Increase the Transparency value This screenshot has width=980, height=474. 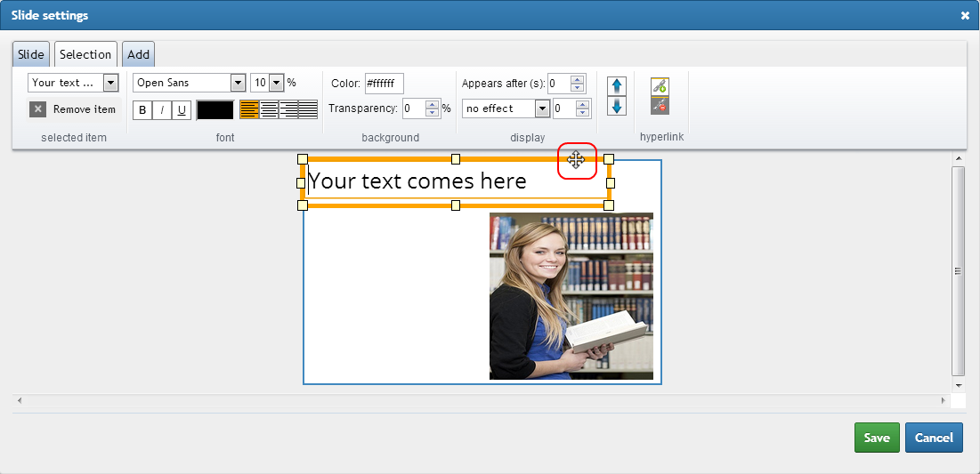point(433,104)
